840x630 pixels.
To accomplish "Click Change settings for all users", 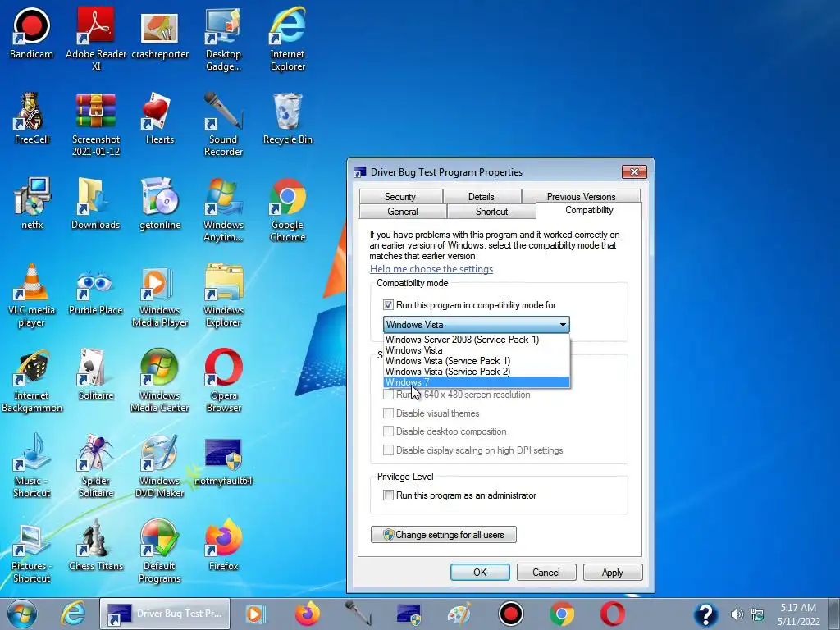I will click(x=444, y=535).
